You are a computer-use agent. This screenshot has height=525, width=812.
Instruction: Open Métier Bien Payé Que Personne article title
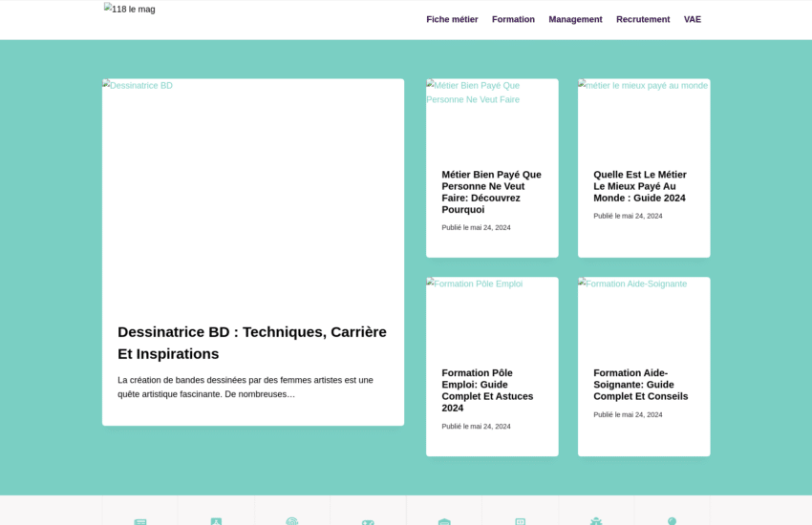click(491, 192)
